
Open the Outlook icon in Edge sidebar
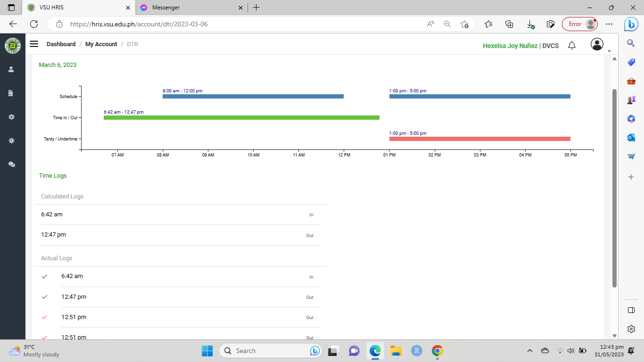click(x=631, y=138)
